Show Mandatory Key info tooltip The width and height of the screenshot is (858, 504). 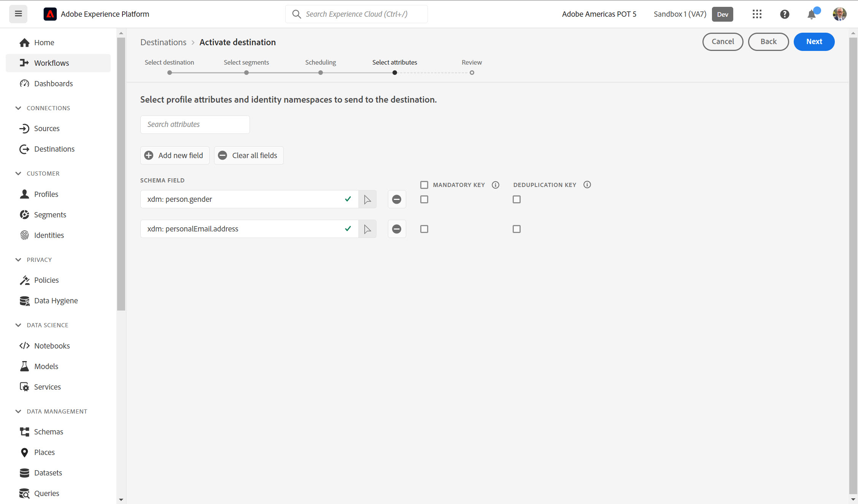(496, 185)
